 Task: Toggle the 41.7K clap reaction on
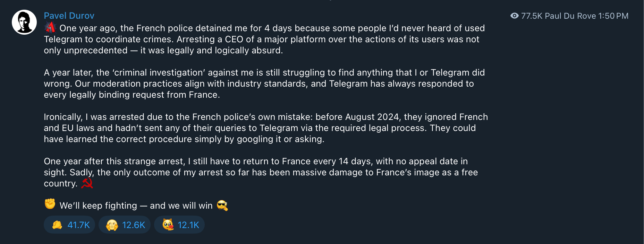pyautogui.click(x=69, y=225)
